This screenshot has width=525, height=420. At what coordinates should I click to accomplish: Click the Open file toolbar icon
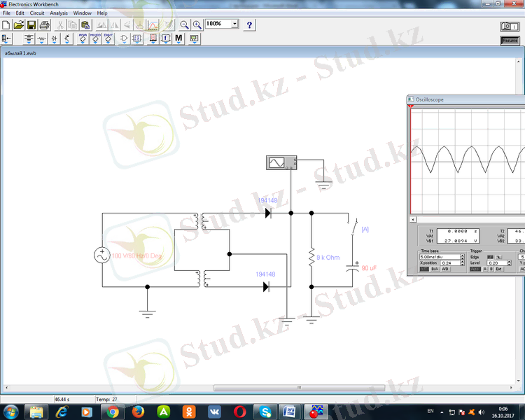coord(19,24)
